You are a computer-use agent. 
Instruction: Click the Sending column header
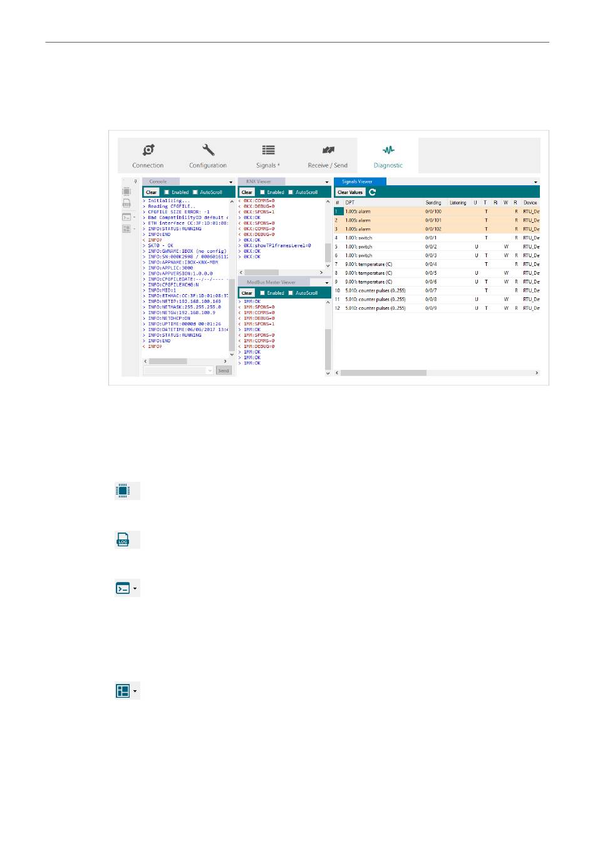pyautogui.click(x=433, y=203)
